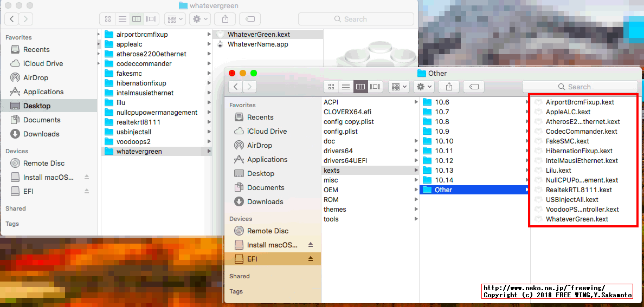Select the ACPI folder row
Viewport: 644px width, 307px height.
click(370, 102)
